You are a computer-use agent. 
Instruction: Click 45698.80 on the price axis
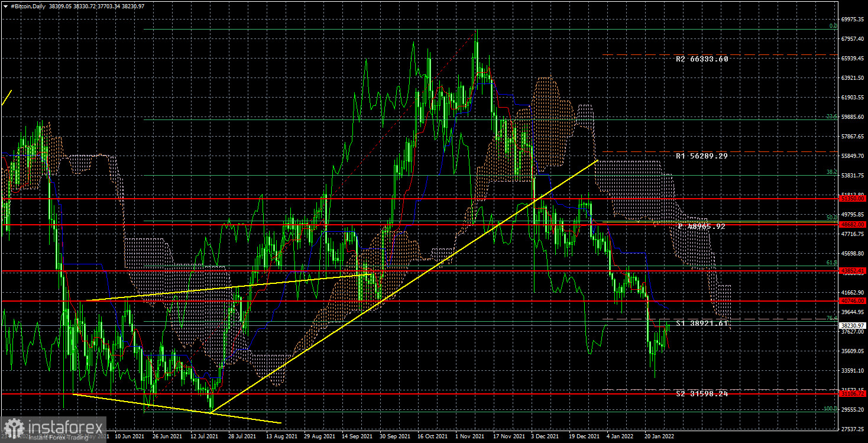[853, 254]
